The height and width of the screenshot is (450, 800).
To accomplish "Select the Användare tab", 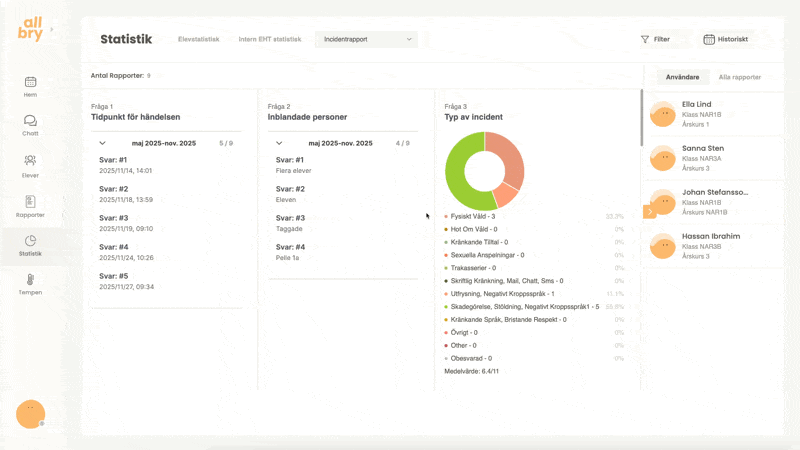I will pyautogui.click(x=683, y=77).
